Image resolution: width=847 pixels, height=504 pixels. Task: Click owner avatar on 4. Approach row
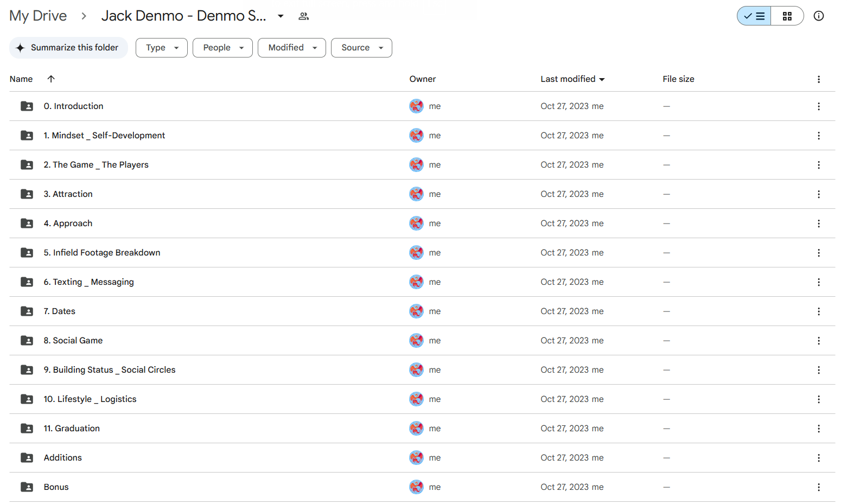click(x=416, y=224)
